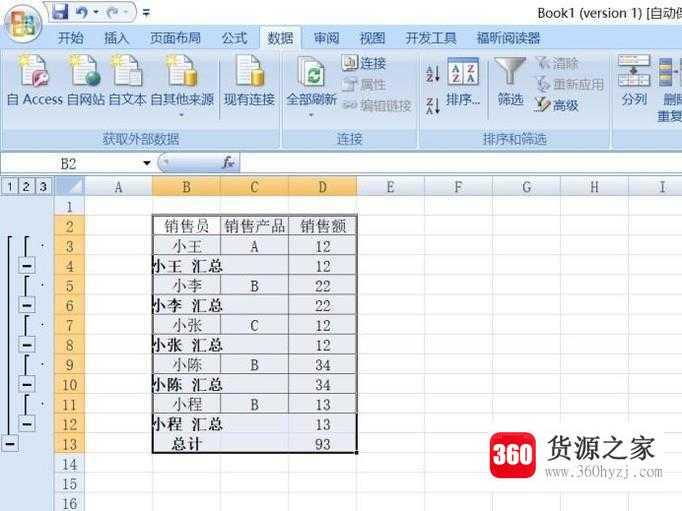682x511 pixels.
Task: Select row 13 header
Action: (x=70, y=444)
